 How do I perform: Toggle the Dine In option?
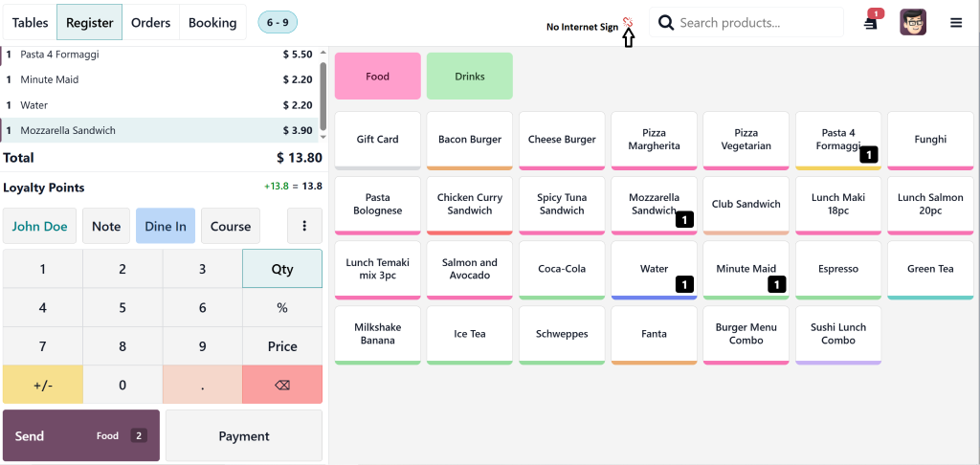pyautogui.click(x=166, y=226)
